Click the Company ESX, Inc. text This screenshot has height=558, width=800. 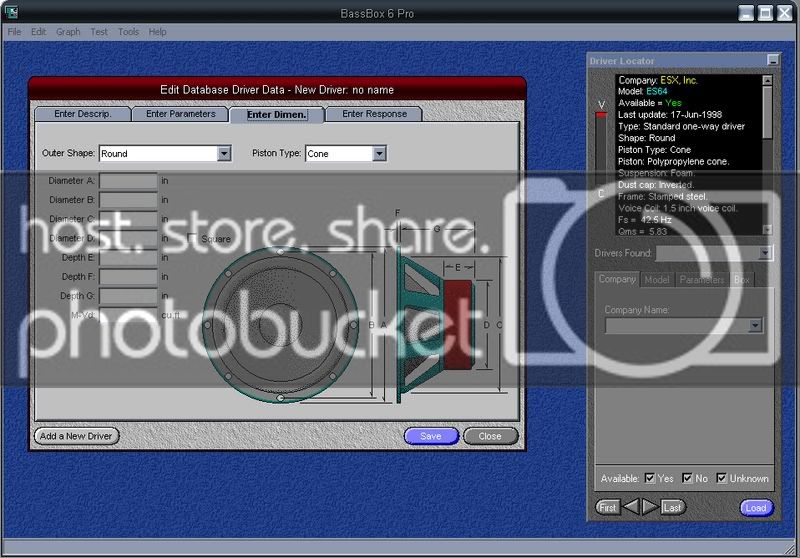pyautogui.click(x=658, y=80)
